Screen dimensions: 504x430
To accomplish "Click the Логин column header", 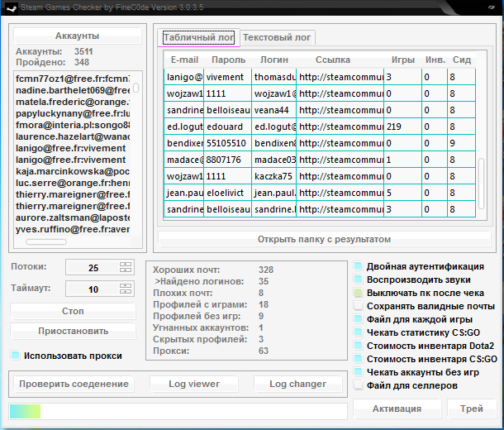I will tap(274, 60).
